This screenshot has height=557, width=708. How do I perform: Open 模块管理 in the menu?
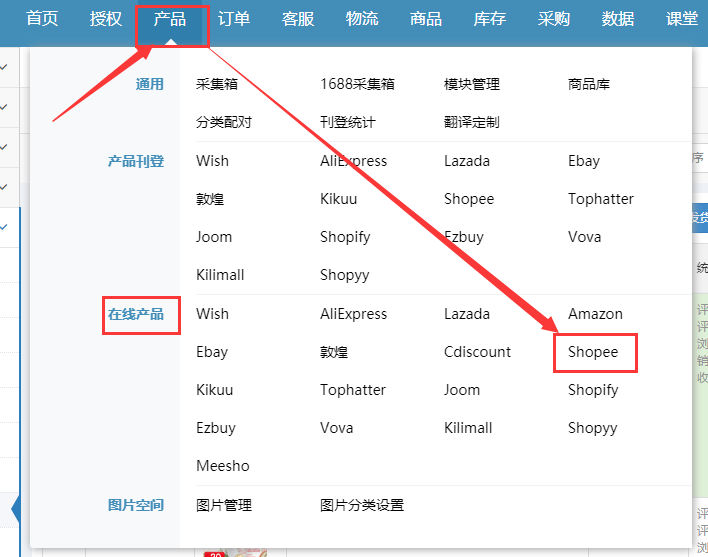point(472,84)
